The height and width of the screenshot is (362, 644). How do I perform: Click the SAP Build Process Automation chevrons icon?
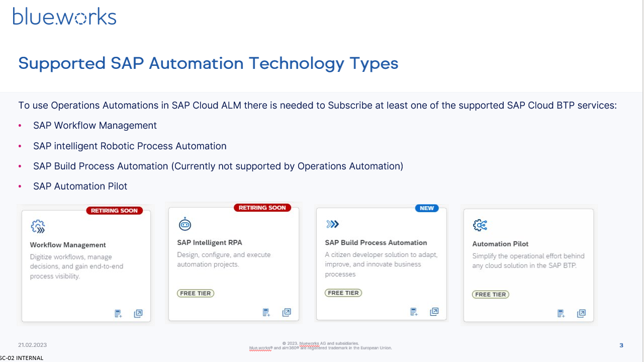[x=332, y=224]
